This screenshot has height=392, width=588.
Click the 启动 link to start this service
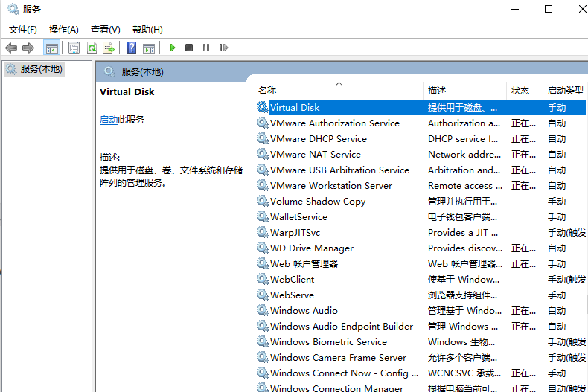109,120
